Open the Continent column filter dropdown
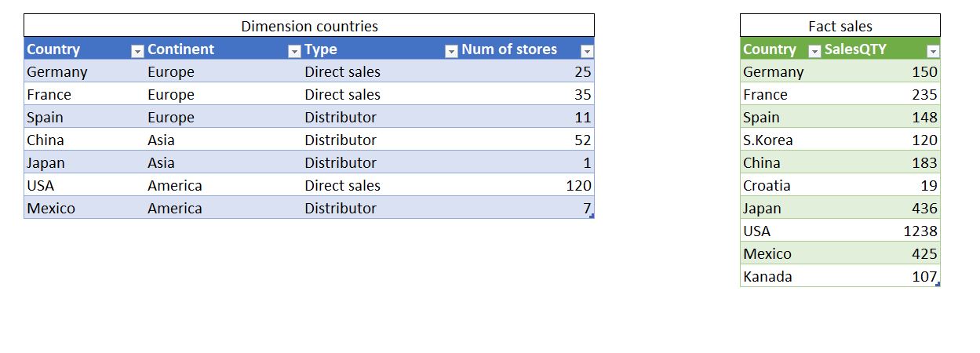This screenshot has width=980, height=353. coord(294,51)
